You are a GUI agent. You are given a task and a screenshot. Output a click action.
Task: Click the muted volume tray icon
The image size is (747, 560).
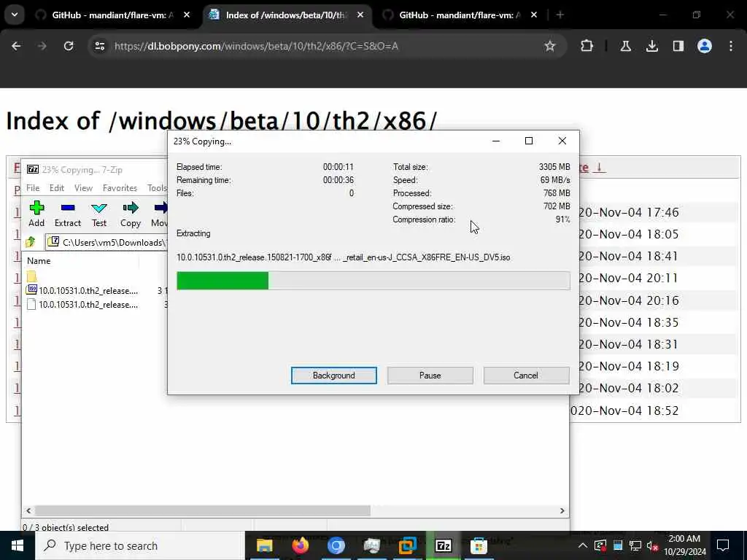(652, 545)
